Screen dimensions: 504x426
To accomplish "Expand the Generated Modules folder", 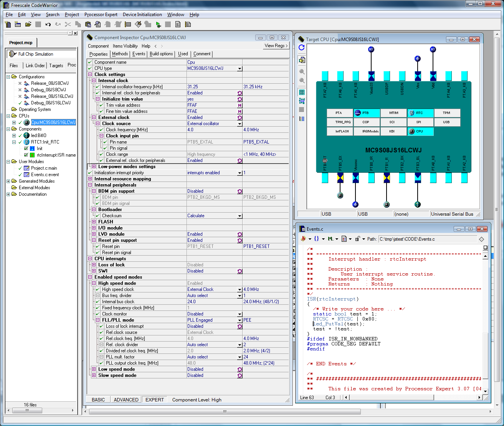I will coord(8,181).
